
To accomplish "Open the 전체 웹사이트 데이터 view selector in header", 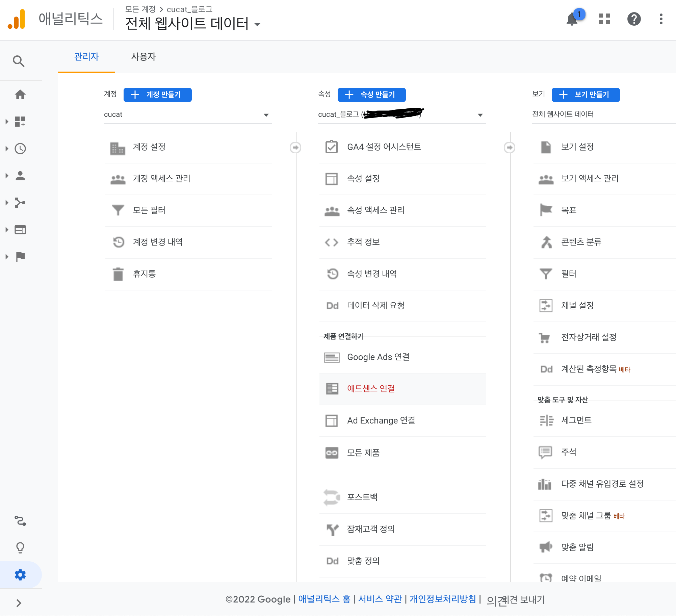I will pos(193,24).
